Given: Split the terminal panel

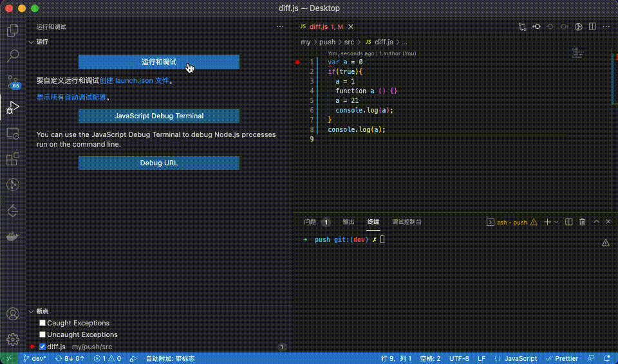Looking at the screenshot, I should tap(568, 222).
